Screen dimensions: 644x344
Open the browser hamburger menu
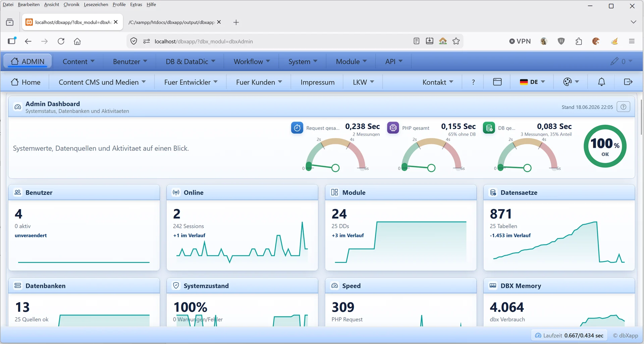[x=632, y=41]
